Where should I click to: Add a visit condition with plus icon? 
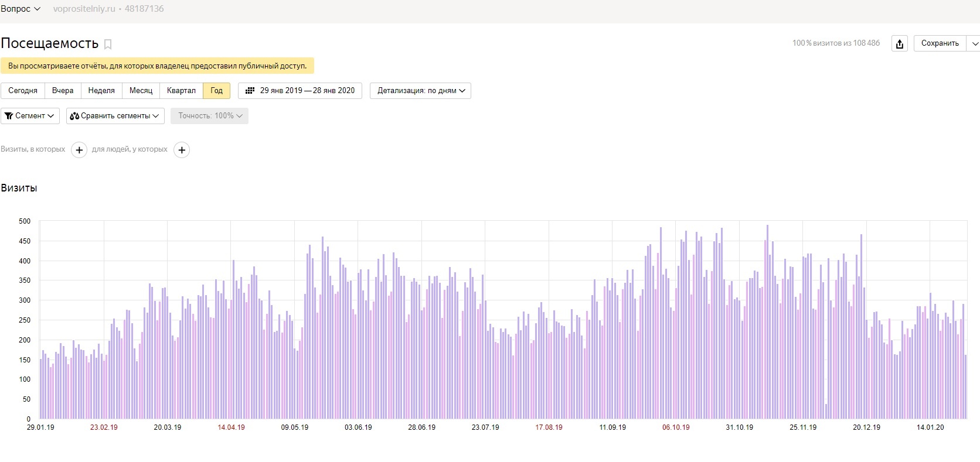coord(79,150)
